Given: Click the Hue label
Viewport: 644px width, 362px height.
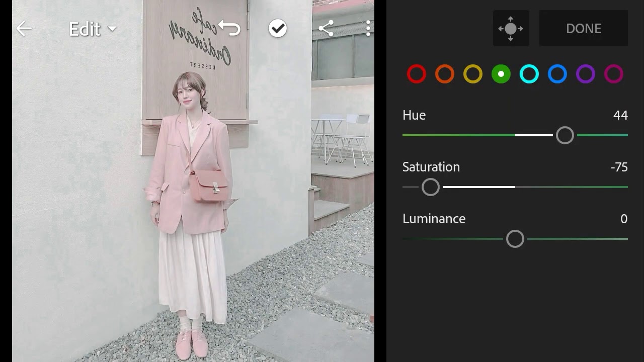Looking at the screenshot, I should click(414, 116).
